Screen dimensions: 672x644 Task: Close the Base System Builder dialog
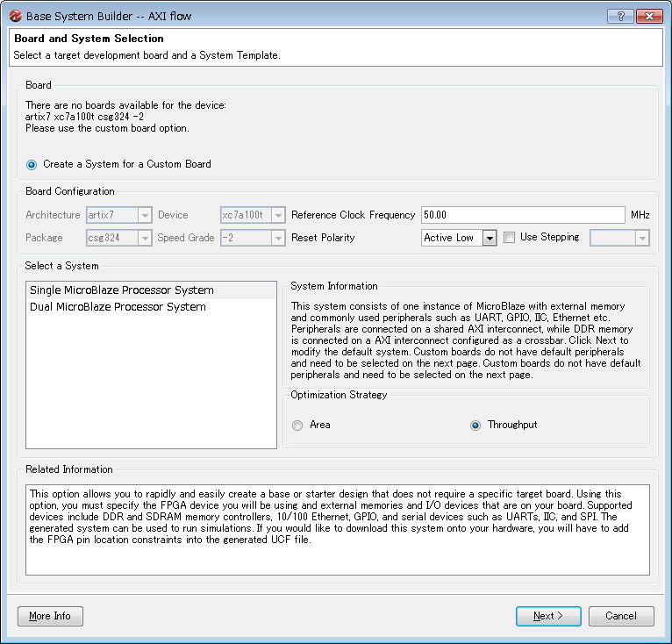pos(648,16)
